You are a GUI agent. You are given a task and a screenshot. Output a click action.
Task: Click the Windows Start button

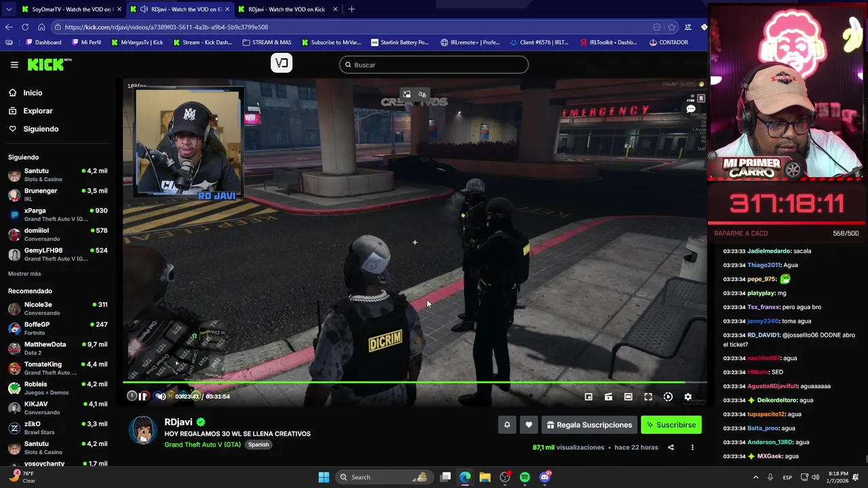(323, 477)
